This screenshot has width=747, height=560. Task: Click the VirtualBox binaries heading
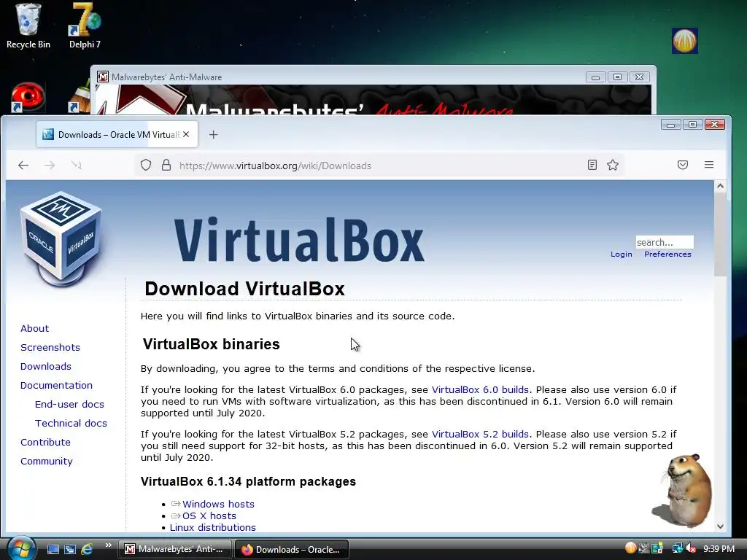coord(211,344)
